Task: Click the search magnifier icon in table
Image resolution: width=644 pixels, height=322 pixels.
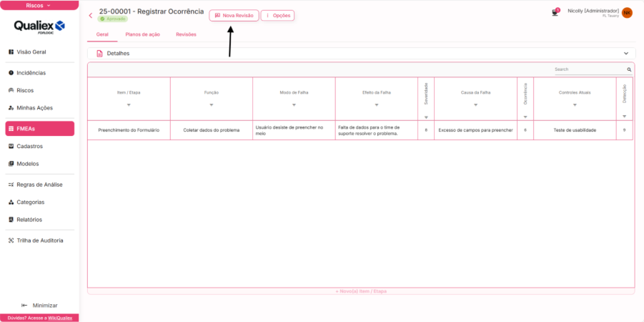Action: click(629, 69)
